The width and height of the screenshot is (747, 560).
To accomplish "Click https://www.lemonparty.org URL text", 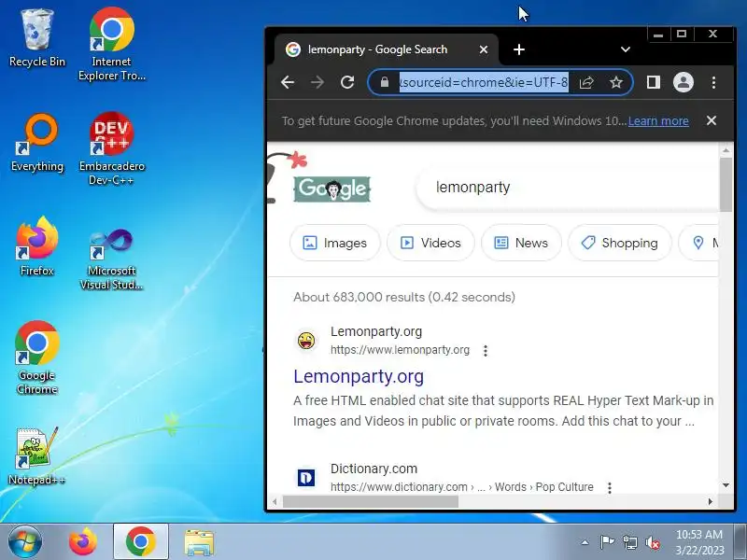I will click(x=400, y=350).
